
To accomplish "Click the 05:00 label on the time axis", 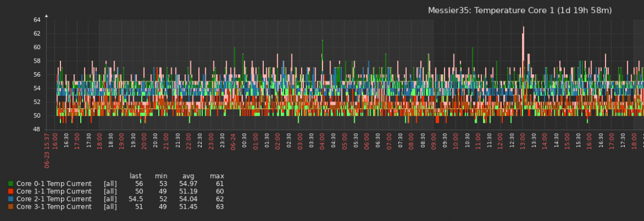I will [345, 141].
